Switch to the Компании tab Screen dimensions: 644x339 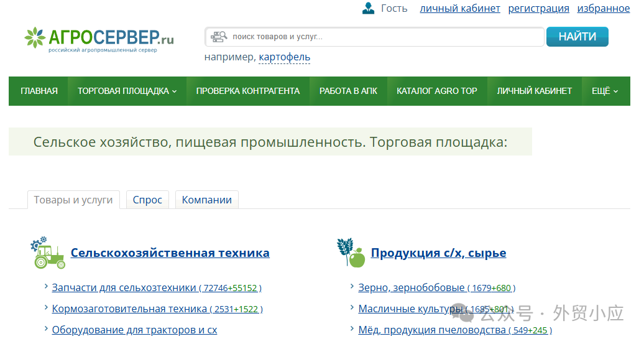(x=206, y=200)
